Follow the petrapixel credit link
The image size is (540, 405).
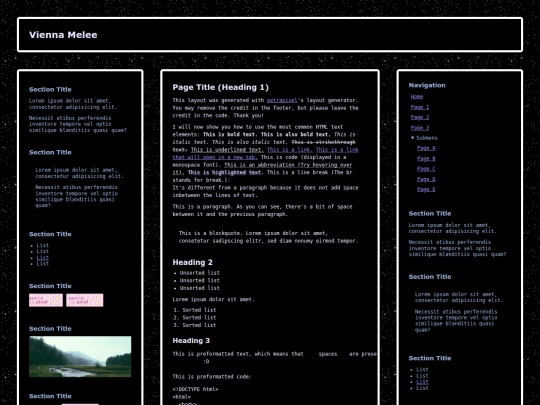pos(282,100)
